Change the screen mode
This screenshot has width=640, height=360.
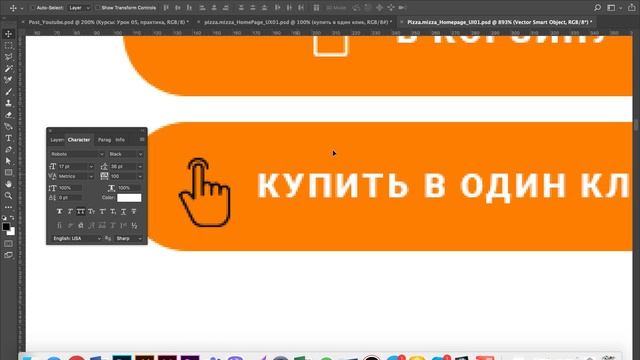[8, 255]
